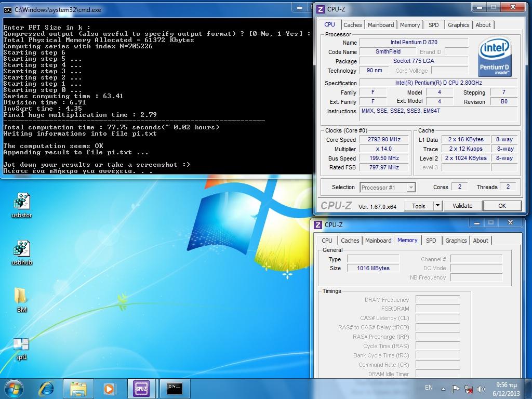Show hidden tray icons arrow
Image resolution: width=532 pixels, height=399 pixels.
443,389
